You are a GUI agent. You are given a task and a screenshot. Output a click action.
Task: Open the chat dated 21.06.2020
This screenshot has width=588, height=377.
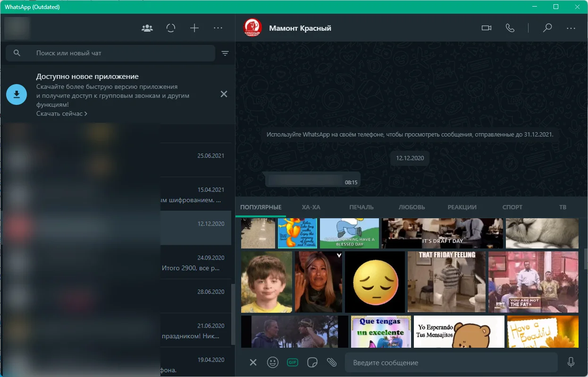(116, 330)
